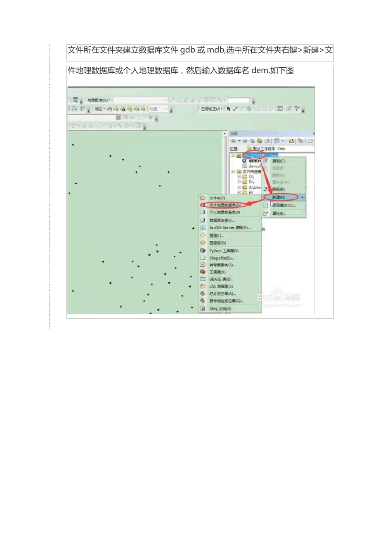This screenshot has height=555, width=392.
Task: Create new 图层组(G) item
Action: click(230, 243)
